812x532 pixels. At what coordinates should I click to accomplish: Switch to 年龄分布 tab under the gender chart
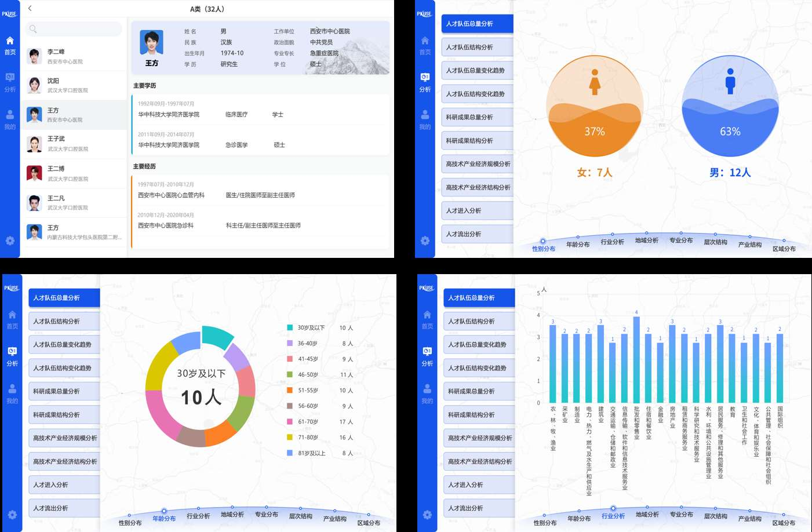pyautogui.click(x=578, y=245)
